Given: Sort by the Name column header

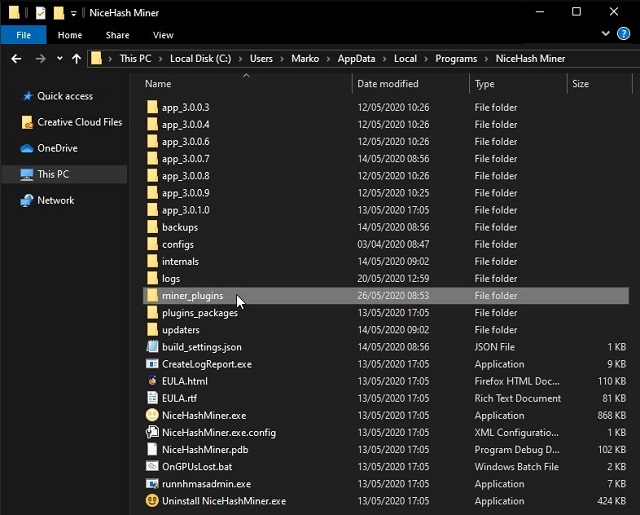Looking at the screenshot, I should (158, 84).
